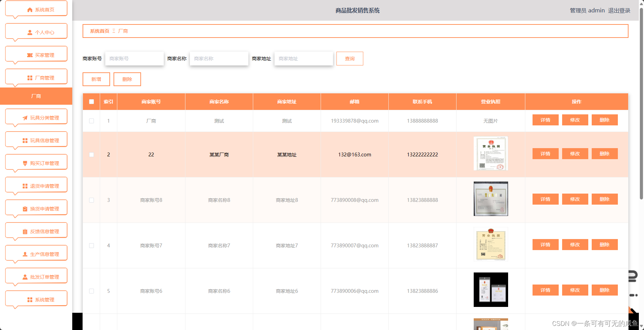This screenshot has width=644, height=330.
Task: Open the license thumbnail for row 2
Action: (491, 153)
